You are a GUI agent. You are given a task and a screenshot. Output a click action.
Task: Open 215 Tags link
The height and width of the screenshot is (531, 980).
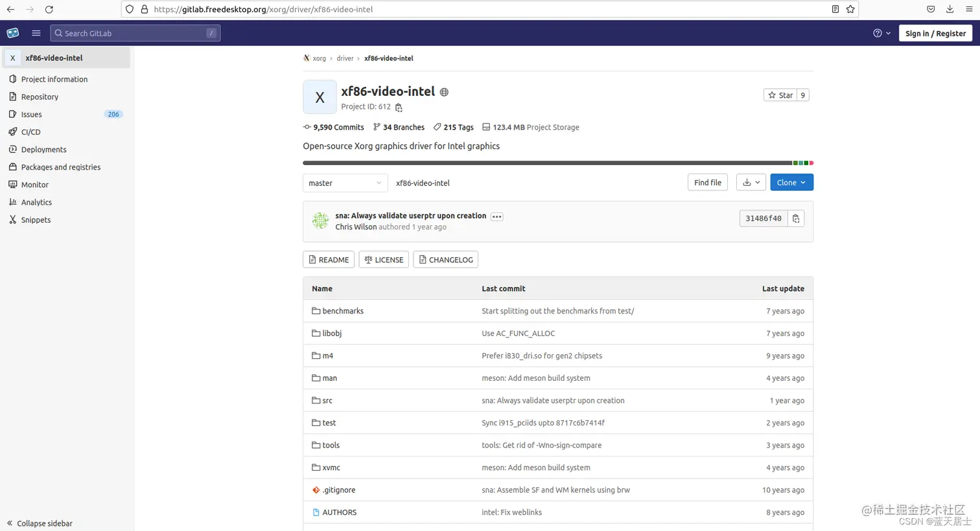(x=454, y=128)
